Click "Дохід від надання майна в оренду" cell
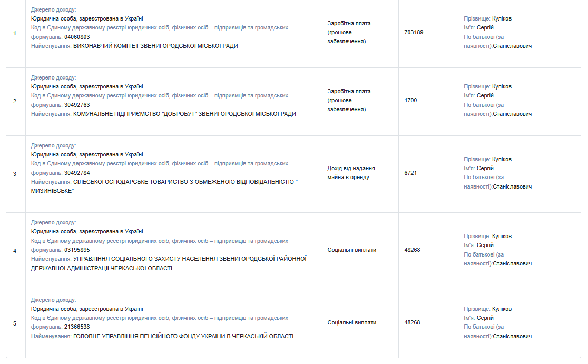Image resolution: width=588 pixels, height=364 pixels. (x=351, y=173)
